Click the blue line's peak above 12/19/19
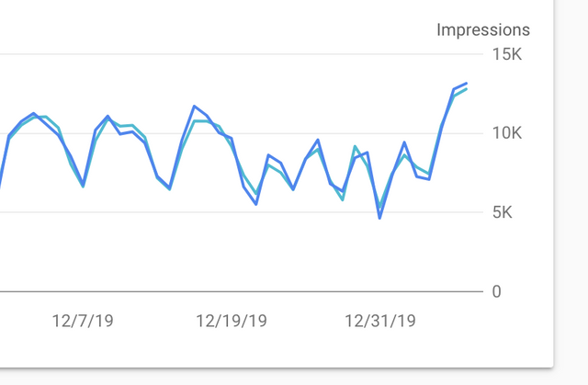The width and height of the screenshot is (588, 385). 194,106
